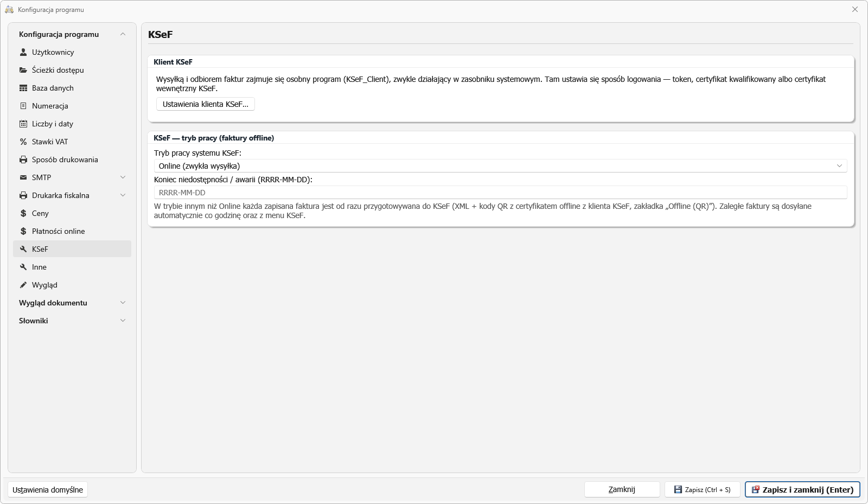
Task: Click the open folder icon beside Ścieżki dostępu
Action: tap(23, 70)
